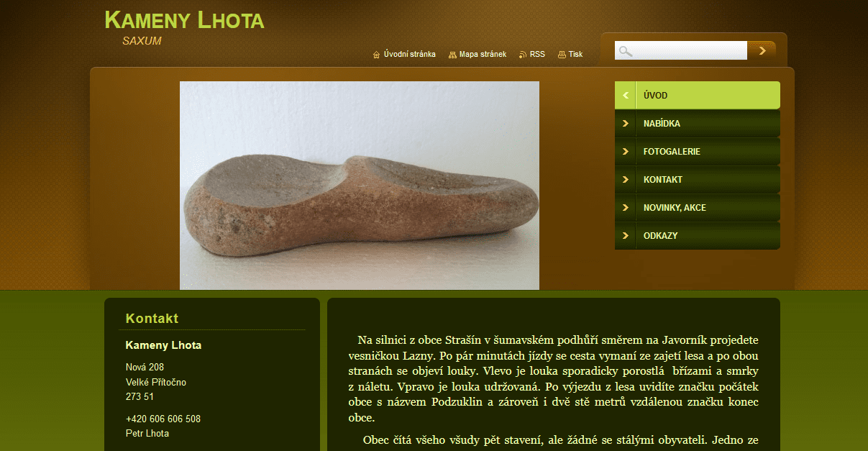
Task: Open the NABÍDKA menu item
Action: coord(698,124)
